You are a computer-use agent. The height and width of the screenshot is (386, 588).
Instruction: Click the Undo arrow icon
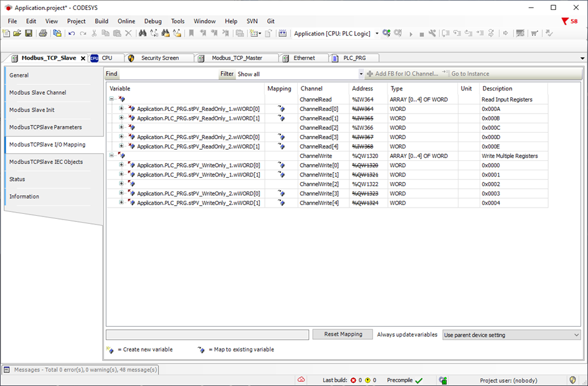(x=72, y=33)
